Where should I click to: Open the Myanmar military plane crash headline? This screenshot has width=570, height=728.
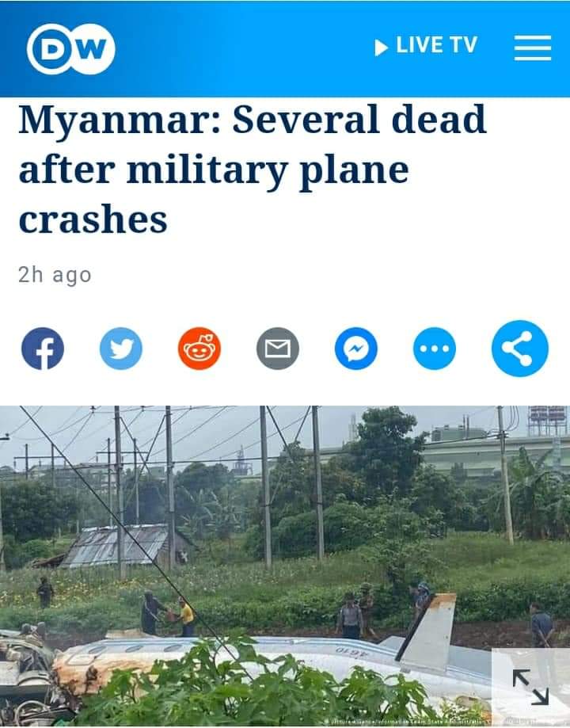click(x=253, y=169)
